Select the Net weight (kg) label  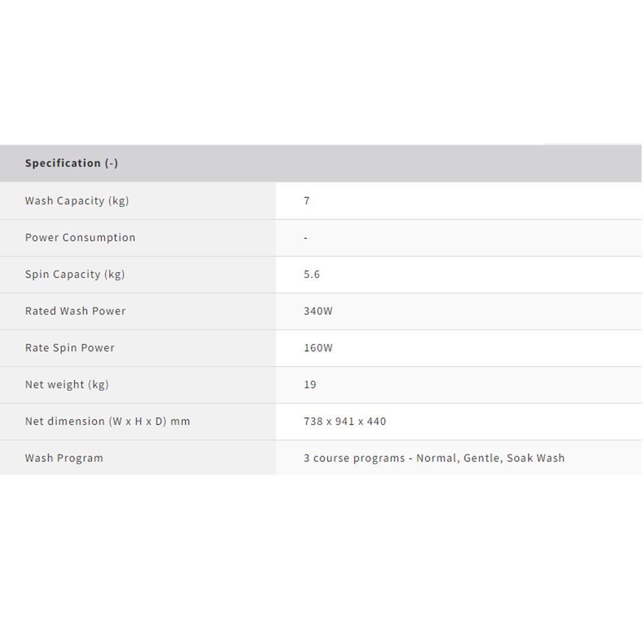click(67, 385)
